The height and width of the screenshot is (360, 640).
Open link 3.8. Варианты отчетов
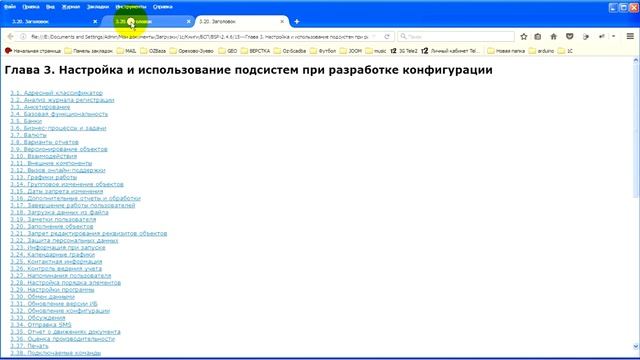pyautogui.click(x=44, y=142)
